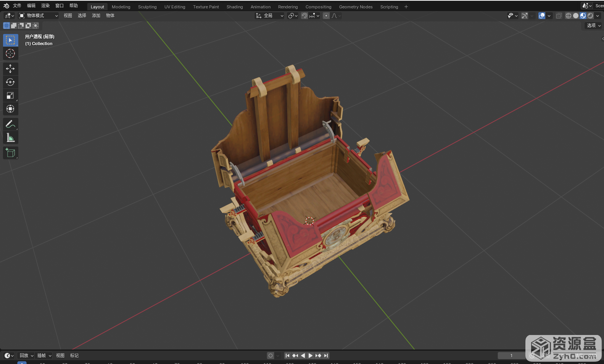This screenshot has height=364, width=604.
Task: Select the Scale tool
Action: [x=10, y=95]
